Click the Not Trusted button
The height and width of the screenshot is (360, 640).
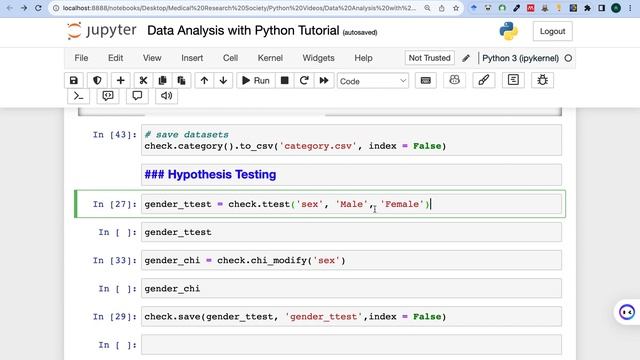click(429, 58)
